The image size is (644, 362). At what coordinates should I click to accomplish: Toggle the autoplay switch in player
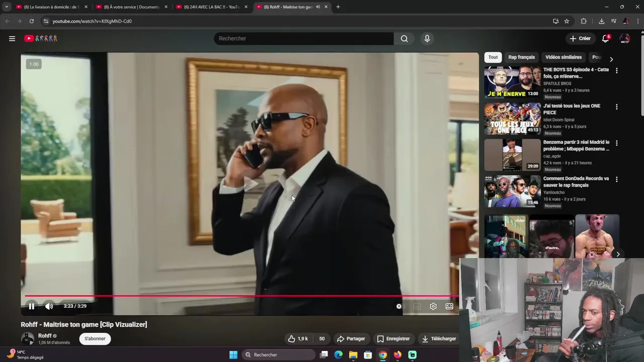coord(399,306)
